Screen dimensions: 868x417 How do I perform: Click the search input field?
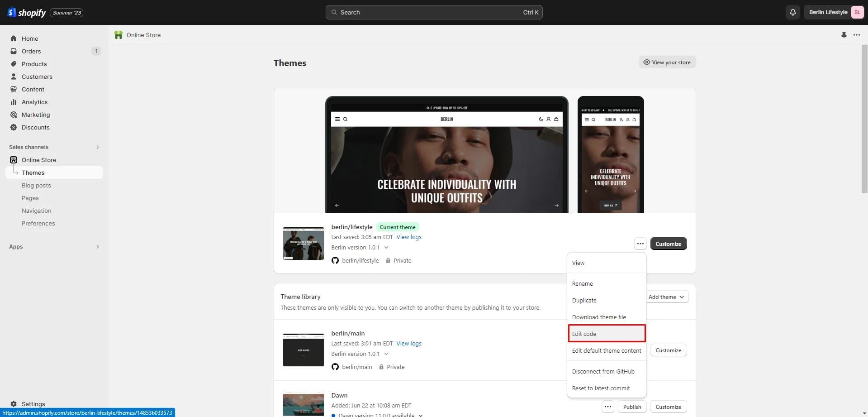433,12
